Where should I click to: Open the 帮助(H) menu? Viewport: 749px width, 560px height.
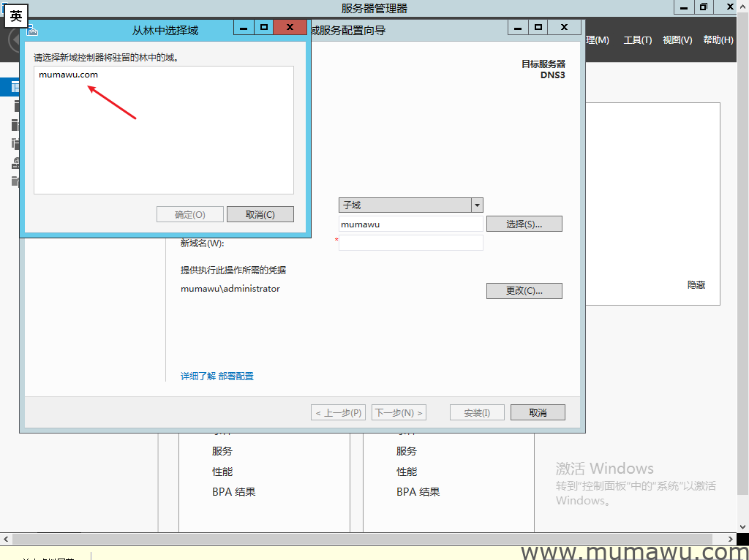(x=718, y=40)
